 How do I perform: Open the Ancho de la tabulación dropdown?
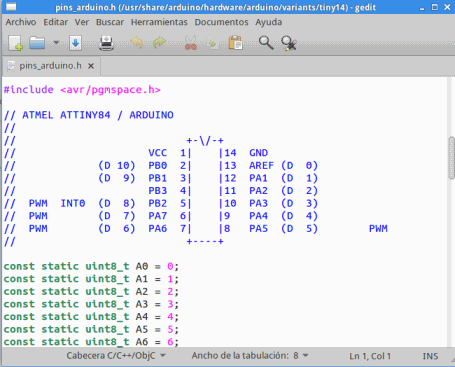click(250, 356)
